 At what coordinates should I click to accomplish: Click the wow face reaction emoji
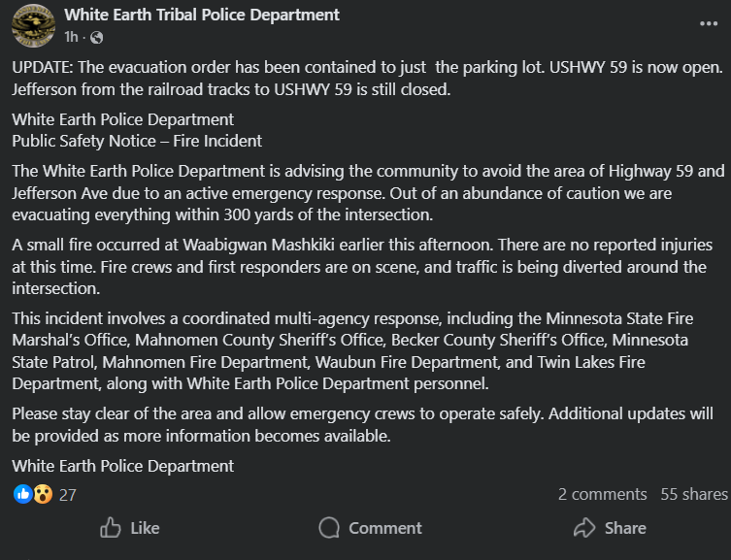[42, 494]
